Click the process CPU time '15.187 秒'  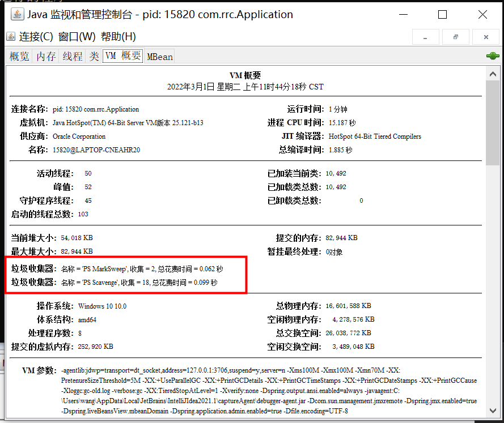342,123
